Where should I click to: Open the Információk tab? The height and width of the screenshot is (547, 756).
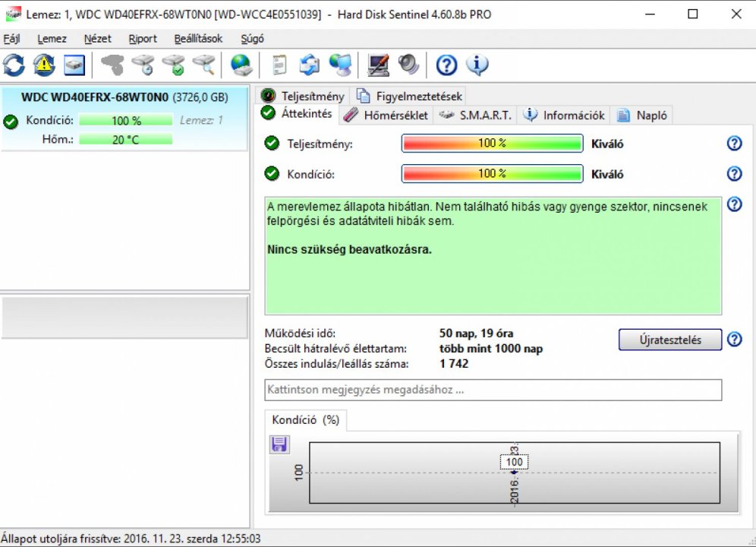(564, 115)
